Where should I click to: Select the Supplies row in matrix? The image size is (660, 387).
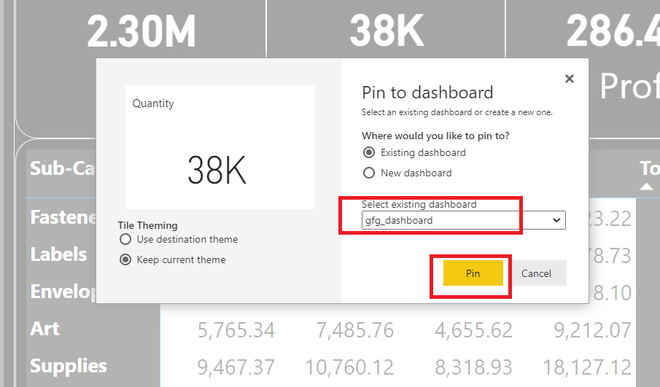point(68,366)
